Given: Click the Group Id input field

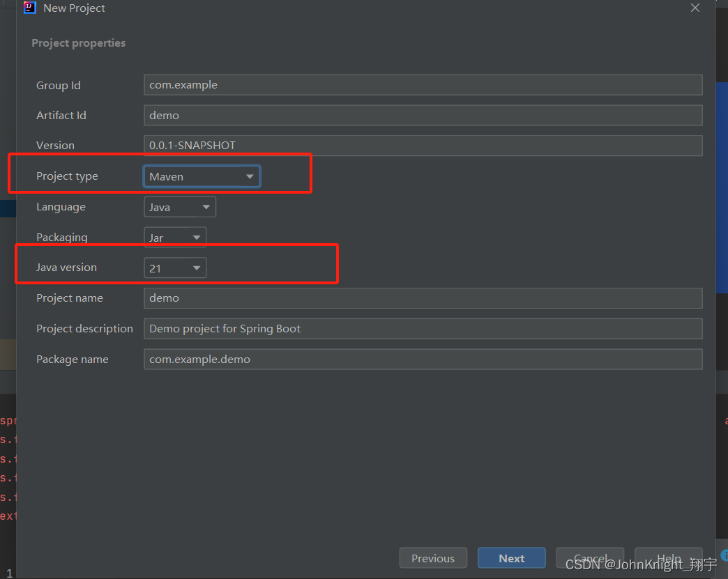Looking at the screenshot, I should (x=423, y=84).
